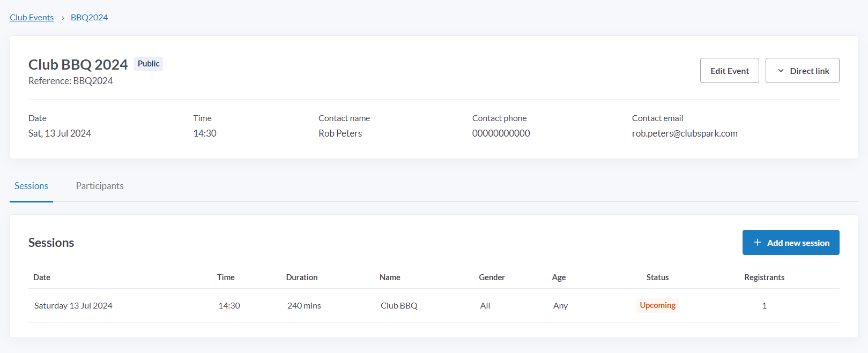
Task: Click the chevron arrow on Direct link
Action: pos(781,71)
